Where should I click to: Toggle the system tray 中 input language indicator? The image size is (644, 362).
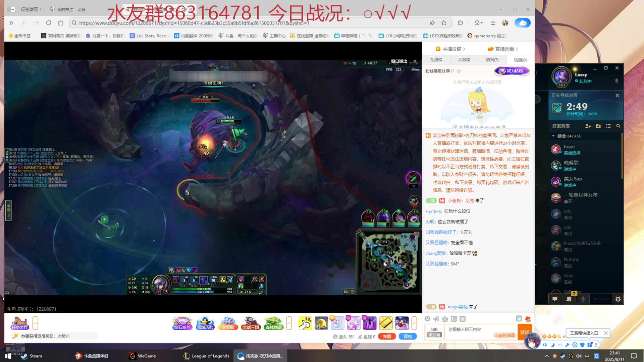click(587, 356)
